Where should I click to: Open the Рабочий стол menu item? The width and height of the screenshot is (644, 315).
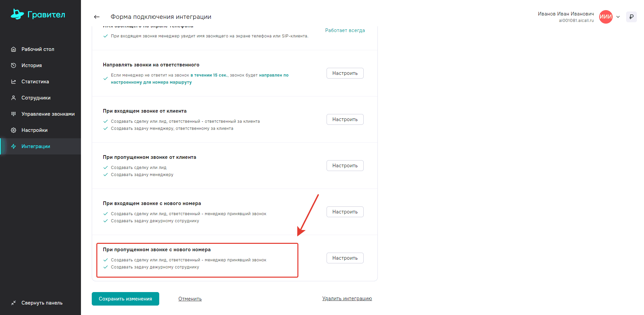[38, 49]
